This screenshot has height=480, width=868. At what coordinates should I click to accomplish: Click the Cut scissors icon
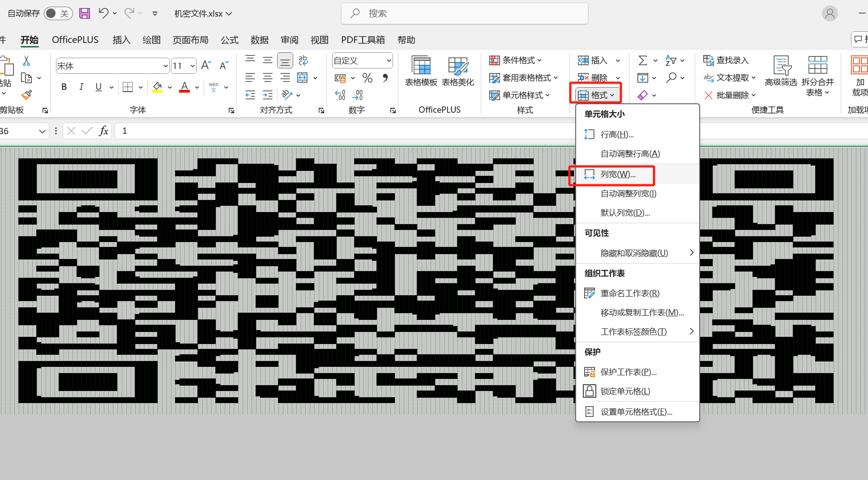tap(26, 61)
